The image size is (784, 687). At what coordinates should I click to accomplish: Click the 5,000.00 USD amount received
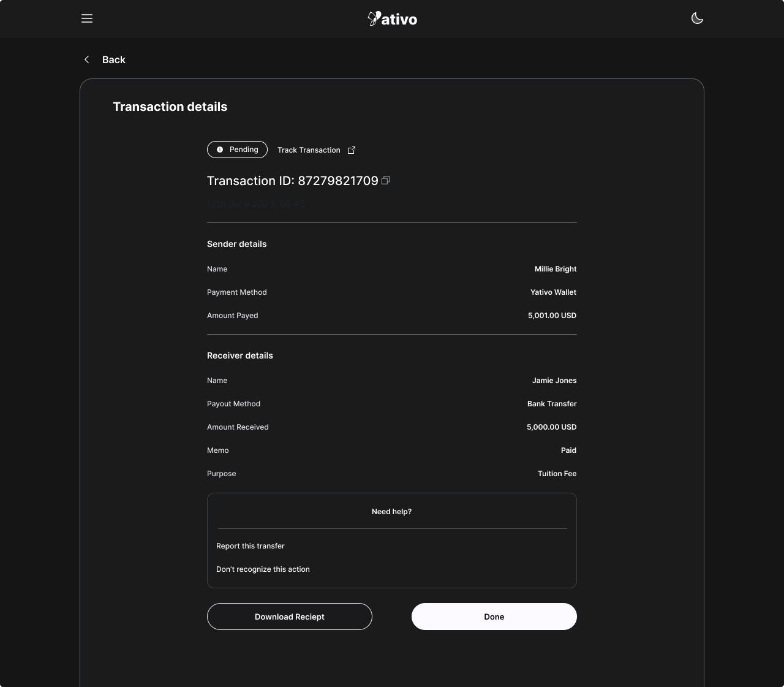(551, 427)
